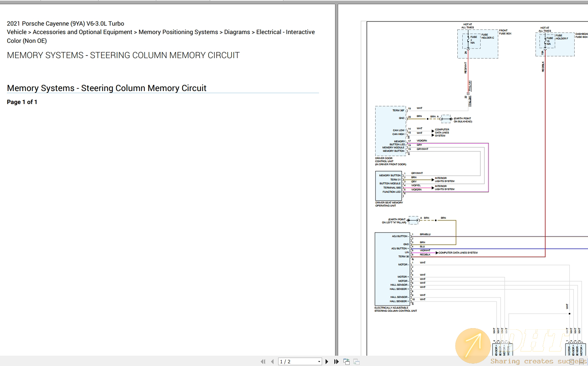Click the previous view icon

point(347,361)
